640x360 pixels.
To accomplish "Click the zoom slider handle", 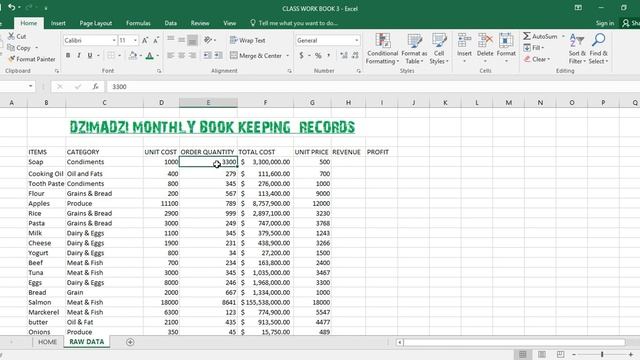I will click(x=602, y=354).
